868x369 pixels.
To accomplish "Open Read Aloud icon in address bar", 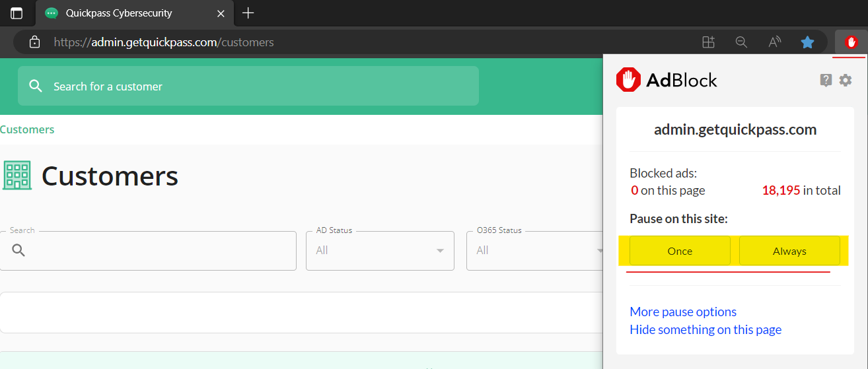I will pyautogui.click(x=775, y=42).
